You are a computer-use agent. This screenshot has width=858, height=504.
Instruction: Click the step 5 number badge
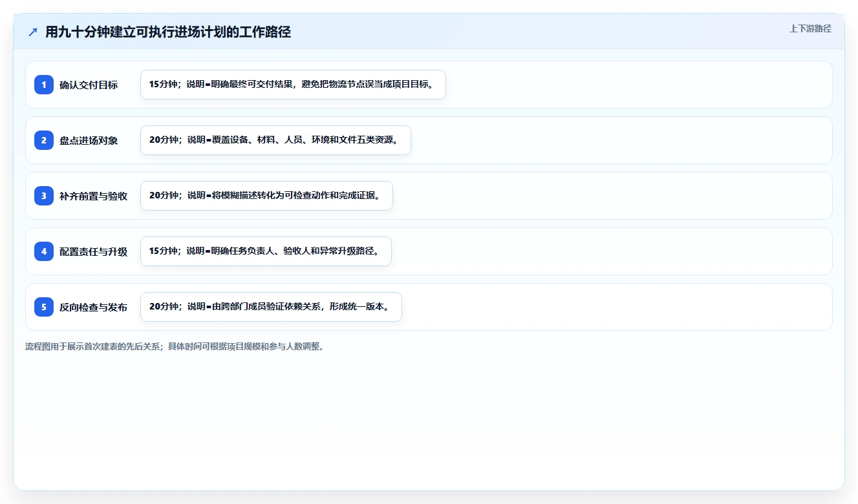[x=44, y=307]
